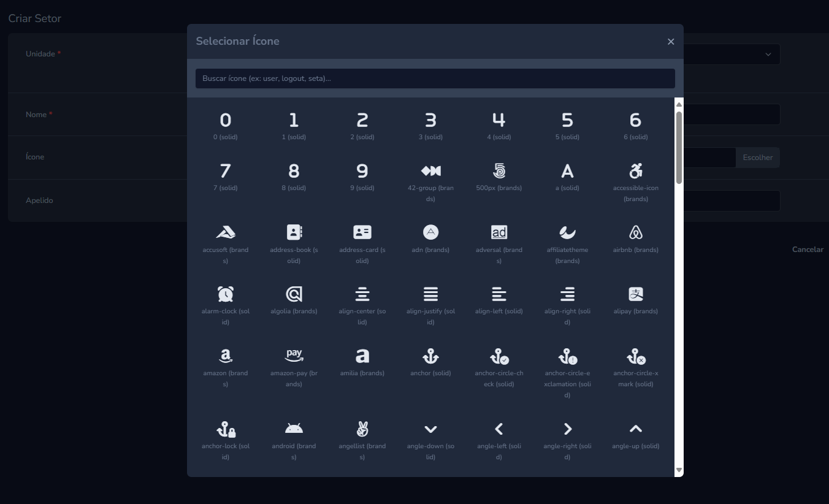Click the Escolher button
Image resolution: width=829 pixels, height=504 pixels.
point(758,158)
